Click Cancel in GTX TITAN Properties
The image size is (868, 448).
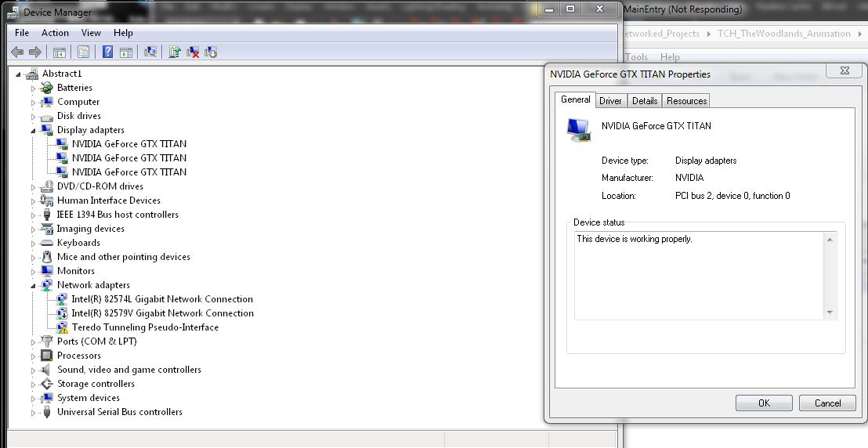coord(827,403)
